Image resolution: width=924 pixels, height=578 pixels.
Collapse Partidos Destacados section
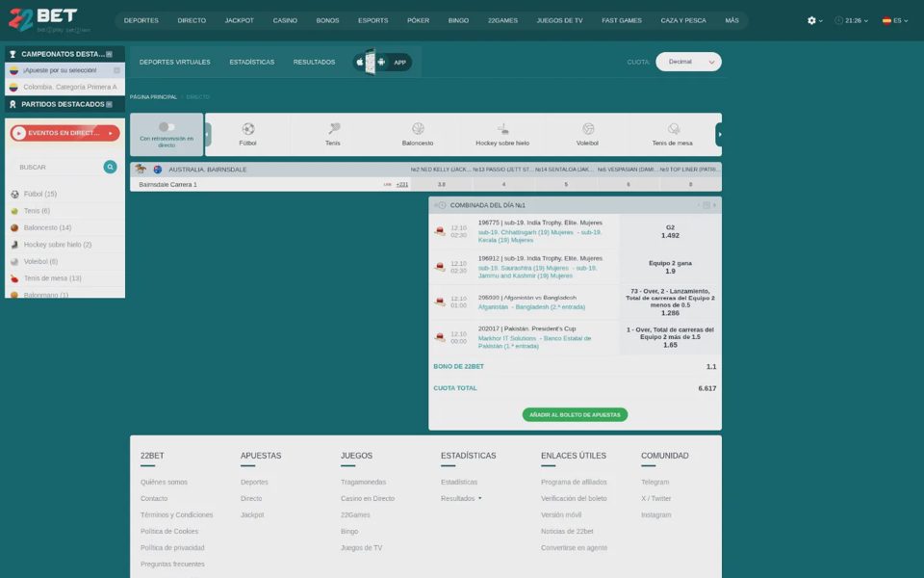coord(109,104)
